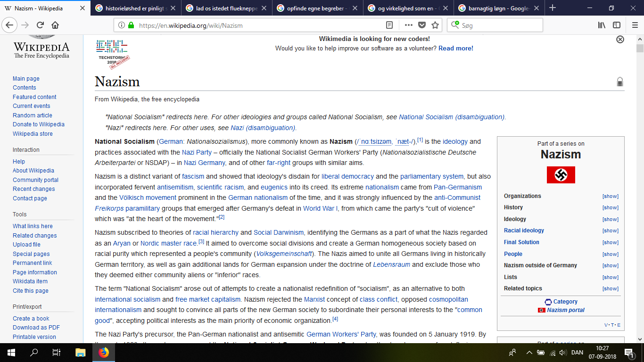The image size is (644, 362).
Task: Click Firefox icon on taskbar
Action: 103,352
